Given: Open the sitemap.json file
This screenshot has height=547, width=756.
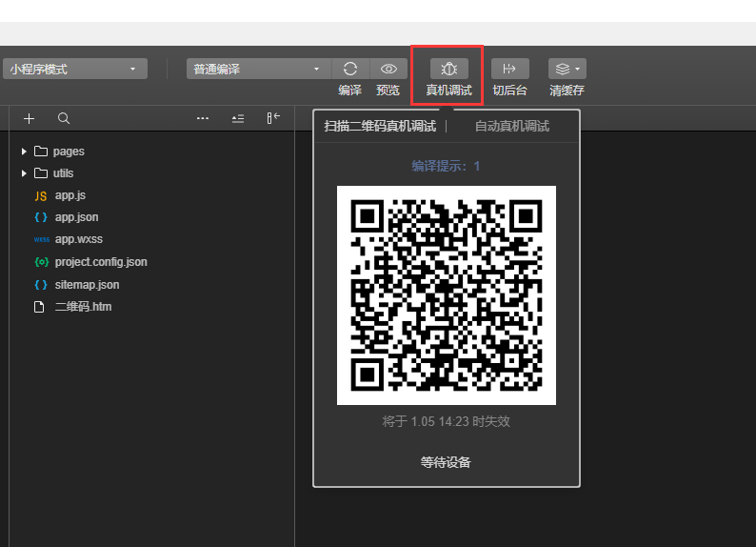Looking at the screenshot, I should (x=87, y=285).
